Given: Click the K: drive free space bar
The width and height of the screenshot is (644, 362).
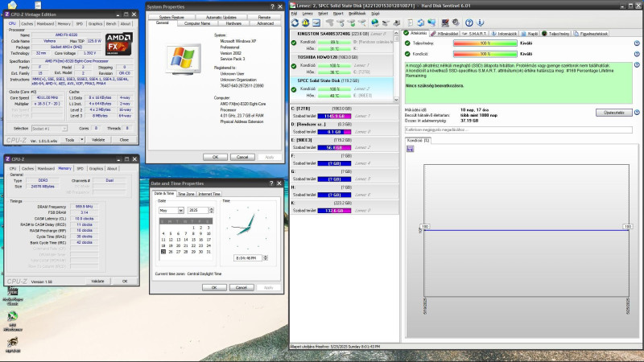Looking at the screenshot, I should (334, 211).
